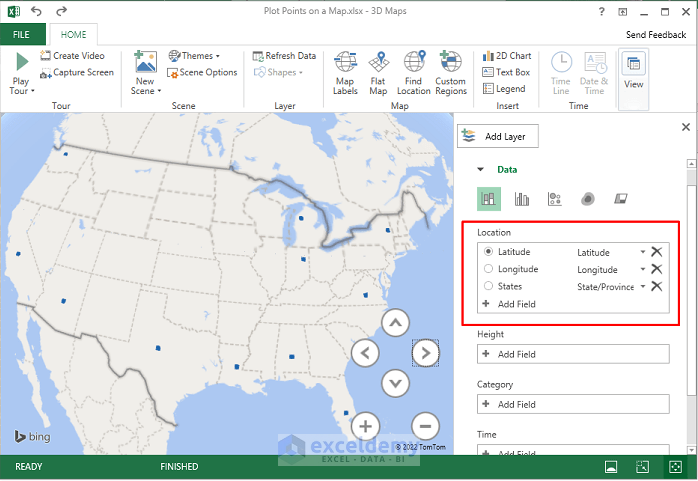698x481 pixels.
Task: Zoom in with the plus button
Action: 365,426
